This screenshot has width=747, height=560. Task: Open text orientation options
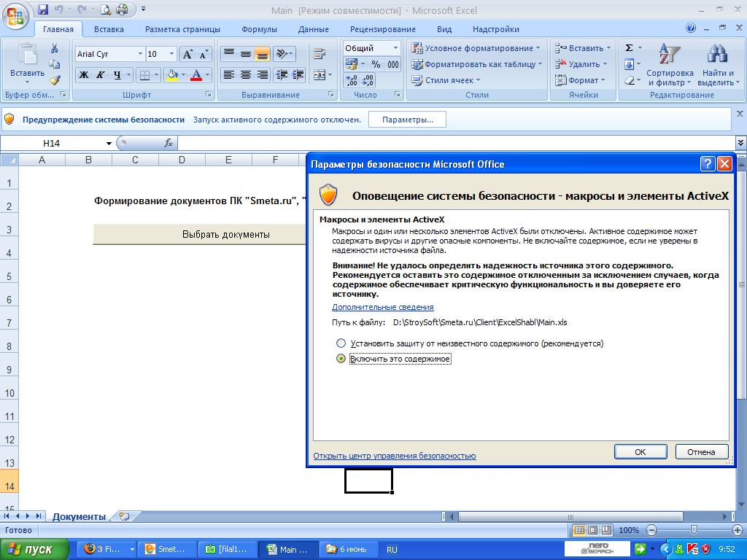tap(284, 54)
